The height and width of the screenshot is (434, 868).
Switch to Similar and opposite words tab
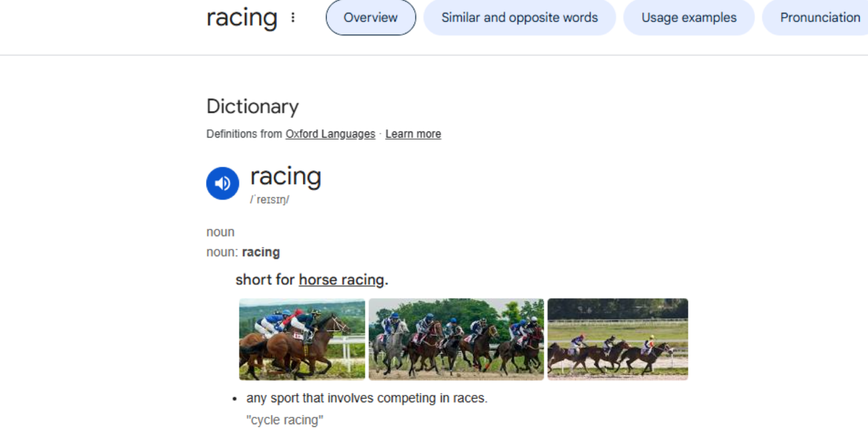(x=519, y=18)
